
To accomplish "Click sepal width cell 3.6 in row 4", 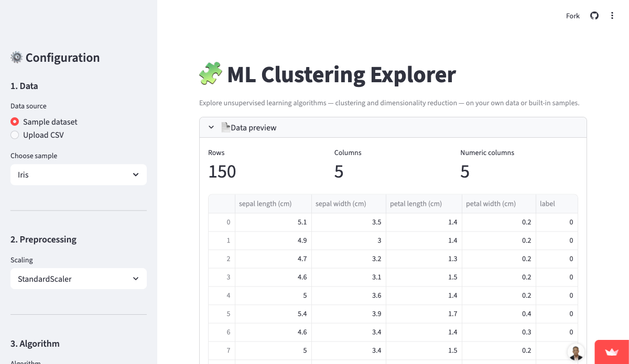I will (x=349, y=295).
